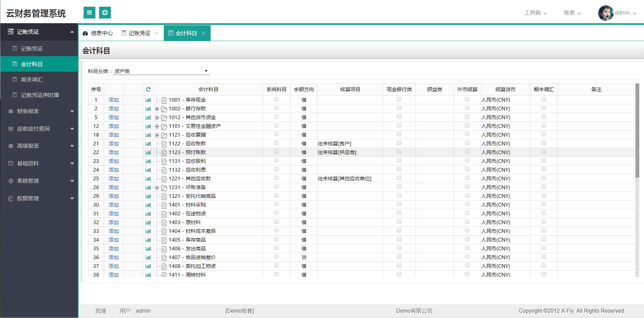644x318 pixels.
Task: Click dashboard icon of 信息中心 tab
Action: coord(85,33)
